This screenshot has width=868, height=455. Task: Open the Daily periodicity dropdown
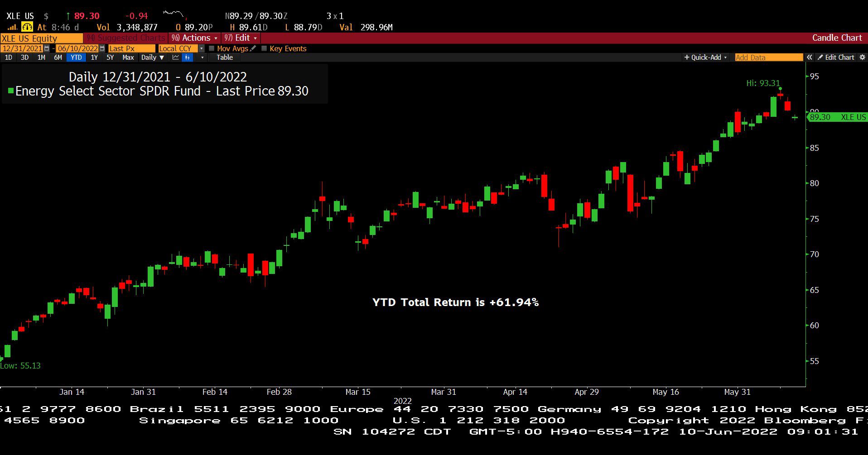[152, 57]
